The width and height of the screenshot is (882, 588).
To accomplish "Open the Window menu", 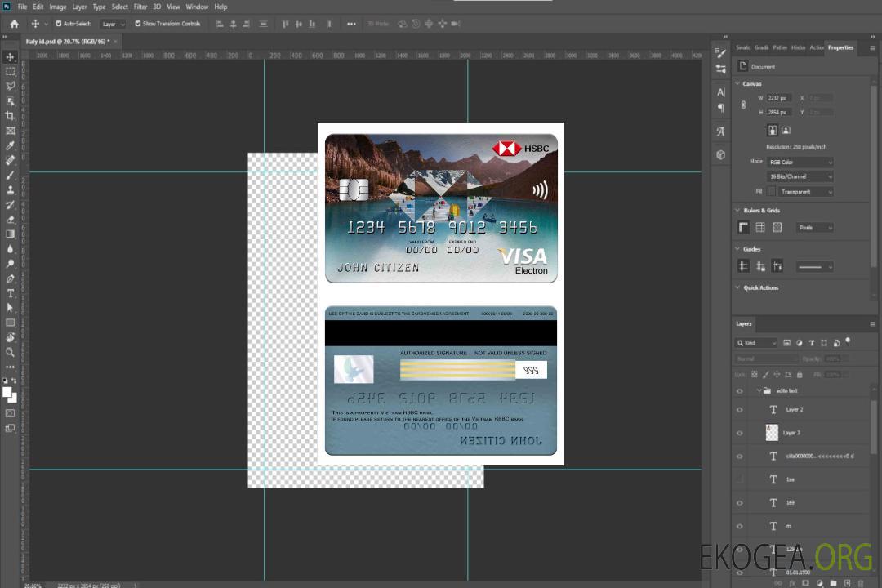I will pyautogui.click(x=197, y=7).
